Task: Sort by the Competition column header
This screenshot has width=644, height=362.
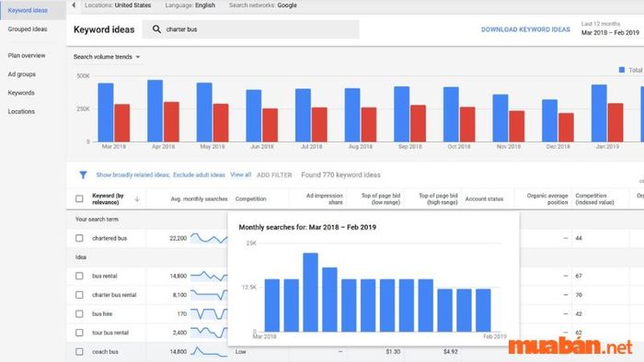Action: tap(250, 198)
